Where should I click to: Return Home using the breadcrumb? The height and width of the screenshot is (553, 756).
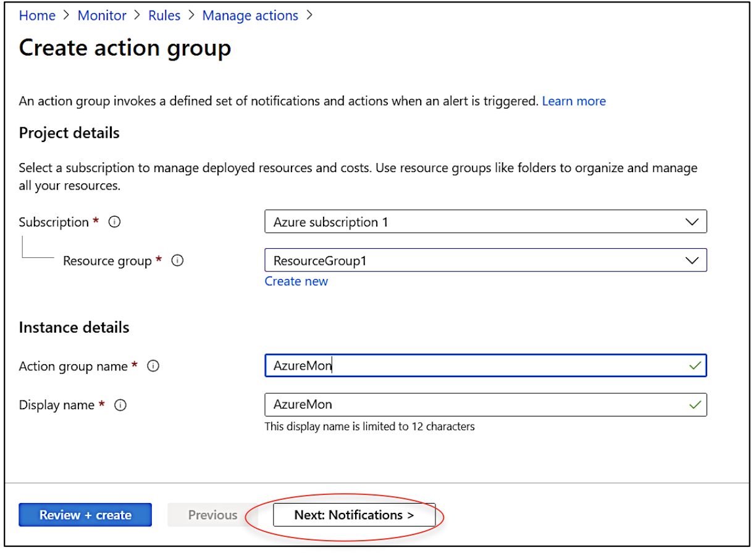click(x=37, y=15)
